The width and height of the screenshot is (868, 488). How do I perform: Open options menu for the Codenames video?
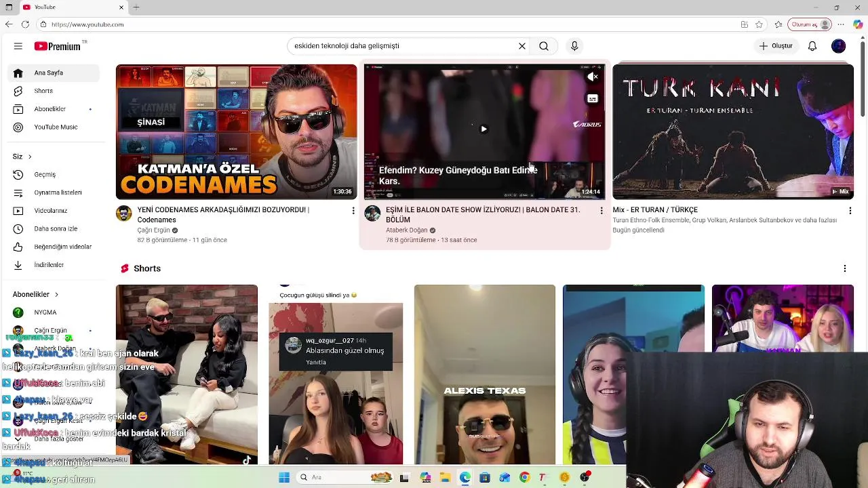point(353,211)
